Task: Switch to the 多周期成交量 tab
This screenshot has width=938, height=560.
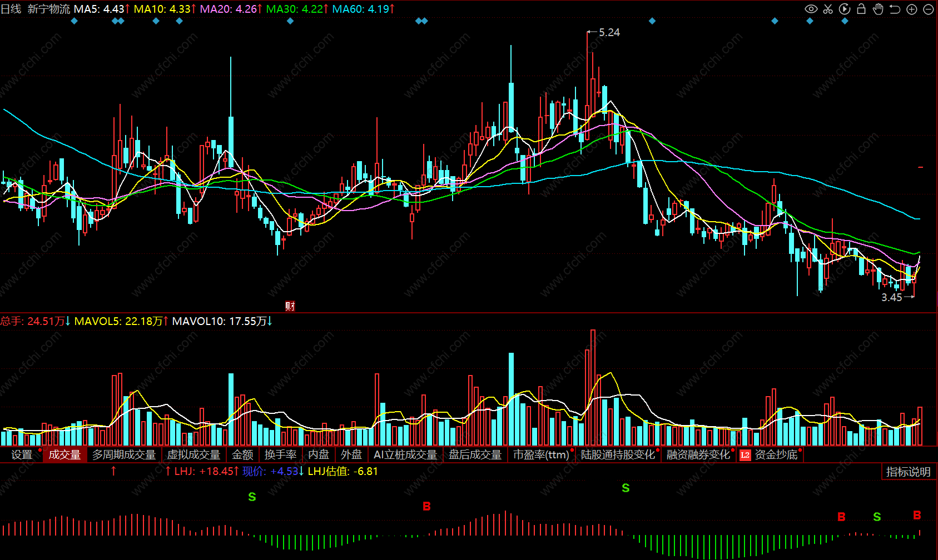Action: point(124,454)
